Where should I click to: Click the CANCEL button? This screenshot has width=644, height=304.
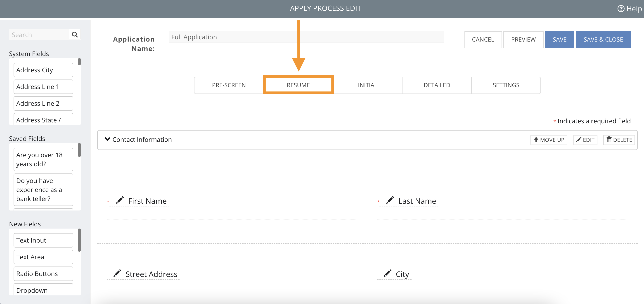point(483,40)
